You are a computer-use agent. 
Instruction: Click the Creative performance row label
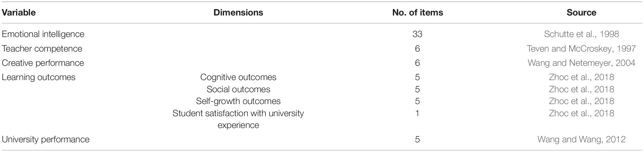click(43, 63)
